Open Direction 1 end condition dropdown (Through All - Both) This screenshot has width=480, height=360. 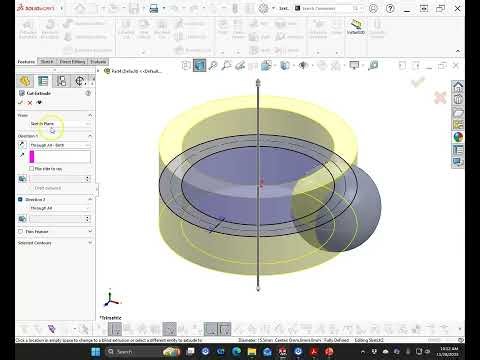click(x=60, y=145)
